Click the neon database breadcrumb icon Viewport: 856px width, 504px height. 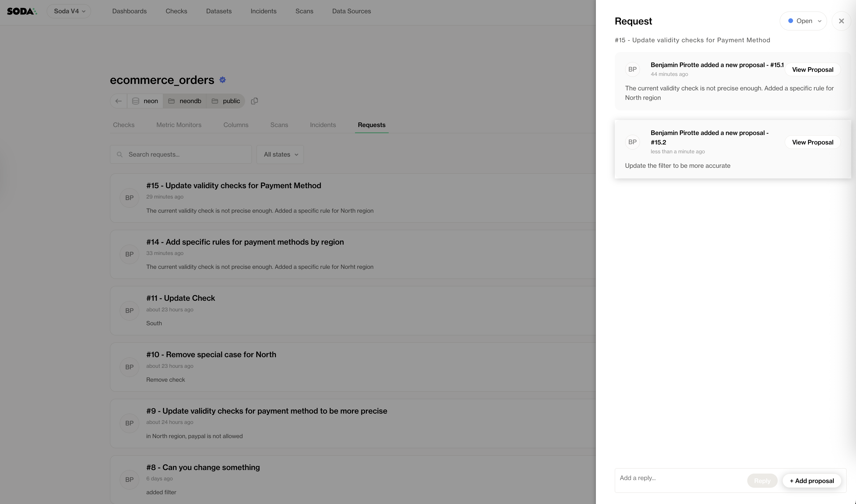(x=136, y=101)
